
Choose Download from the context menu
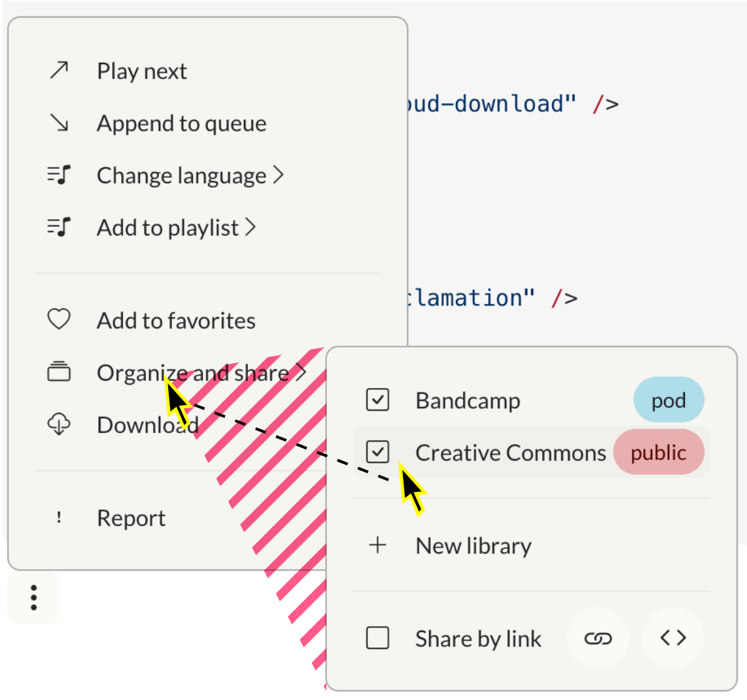click(147, 425)
